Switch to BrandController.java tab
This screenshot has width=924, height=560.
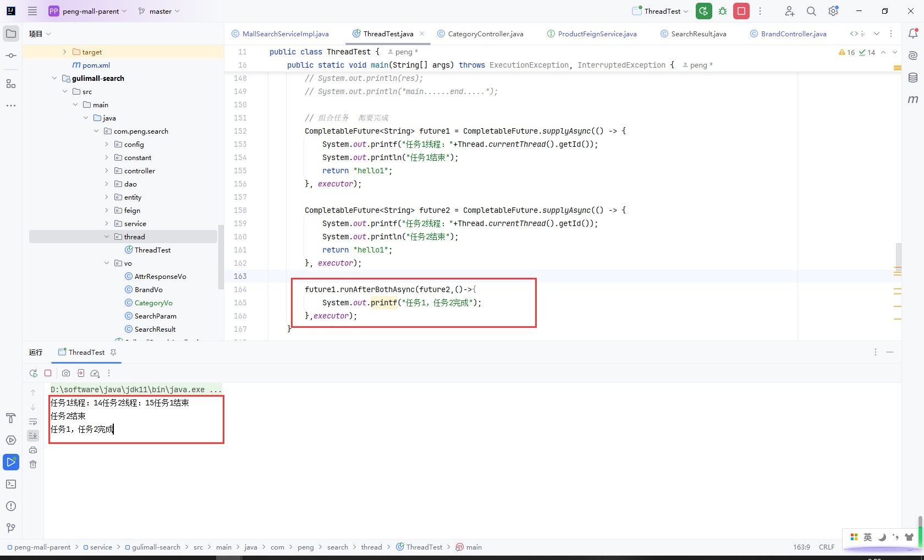pyautogui.click(x=788, y=34)
